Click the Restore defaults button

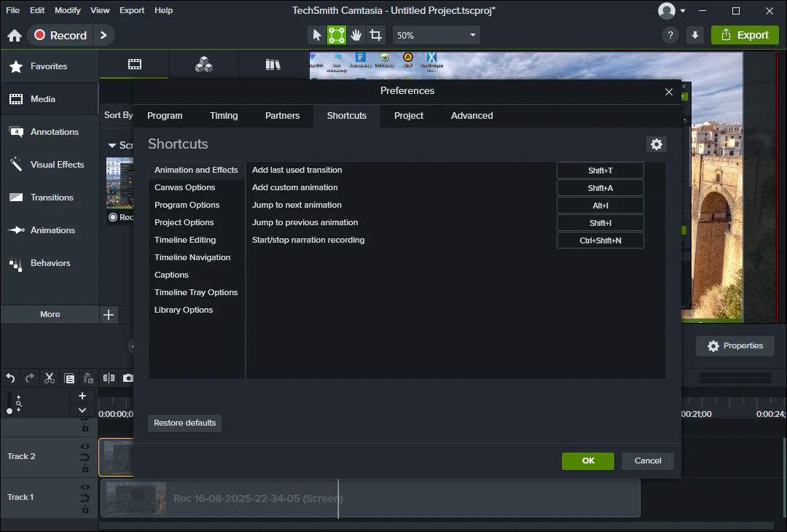point(184,423)
